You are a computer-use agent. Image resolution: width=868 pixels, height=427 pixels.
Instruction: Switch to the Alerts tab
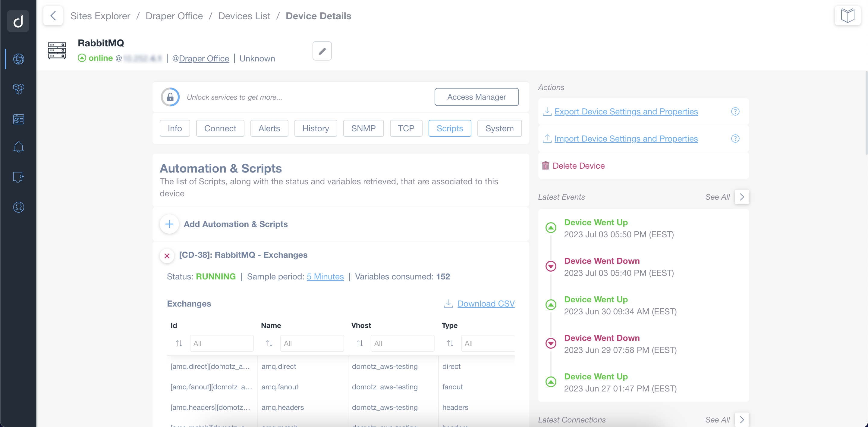tap(269, 128)
